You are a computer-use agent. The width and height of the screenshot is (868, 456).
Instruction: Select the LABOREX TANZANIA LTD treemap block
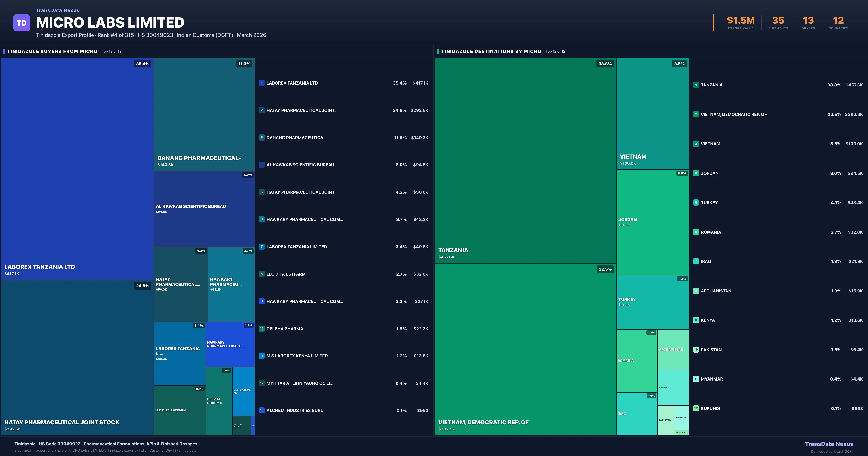point(77,169)
